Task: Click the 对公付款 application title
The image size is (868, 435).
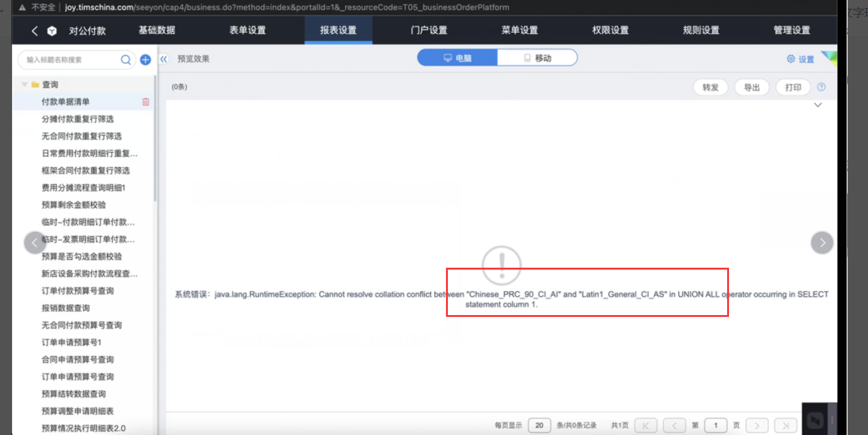Action: click(87, 30)
